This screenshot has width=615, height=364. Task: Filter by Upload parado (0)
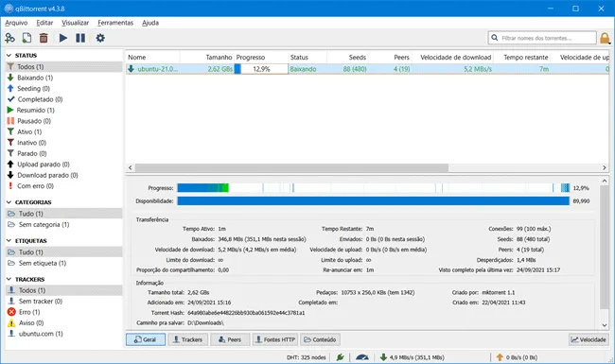(x=64, y=165)
